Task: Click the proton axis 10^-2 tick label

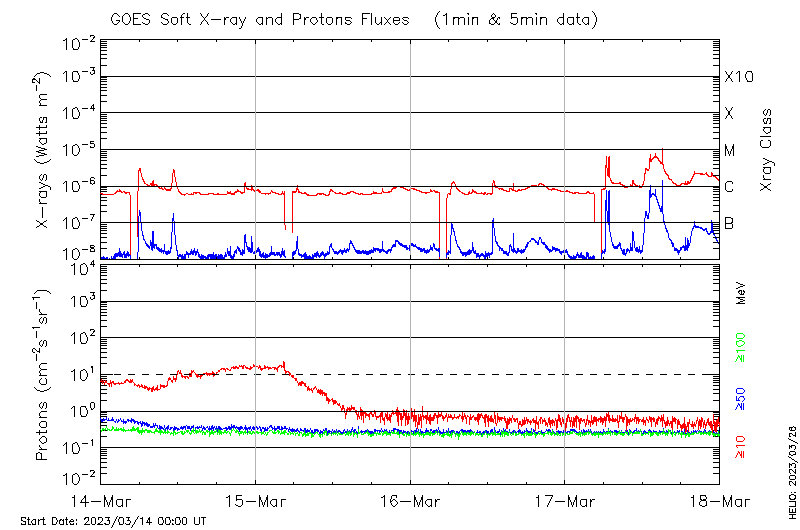Action: click(79, 478)
